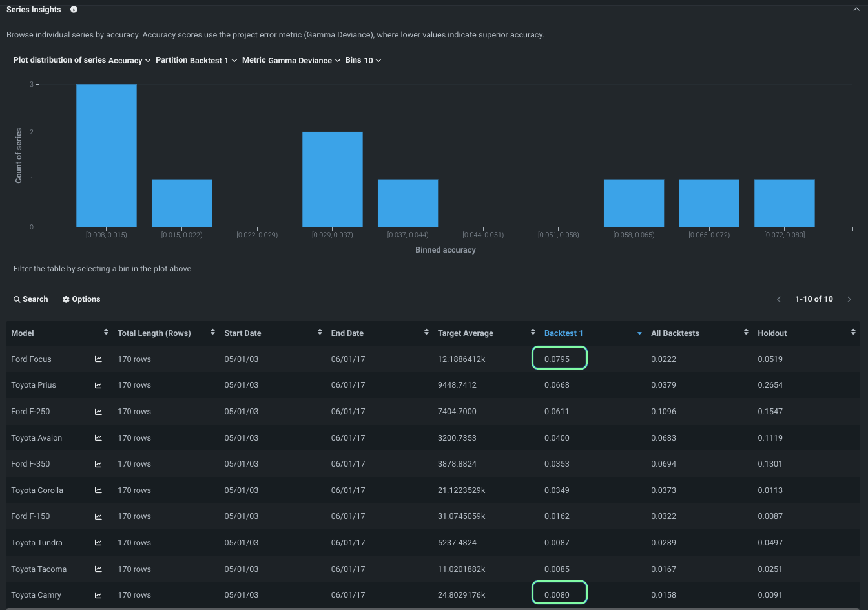
Task: Click the Search magnifier icon
Action: (x=17, y=299)
